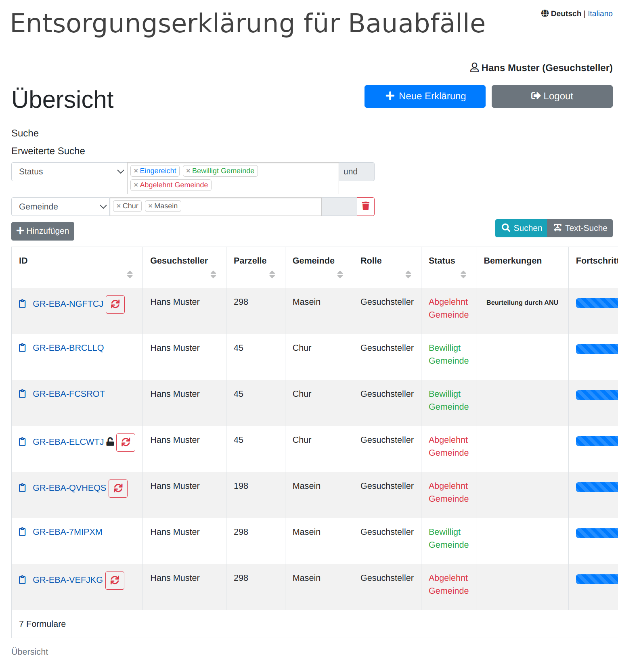Click refresh icon beside GR-EBA-ELCWTJ
The height and width of the screenshot is (672, 618).
pos(126,442)
